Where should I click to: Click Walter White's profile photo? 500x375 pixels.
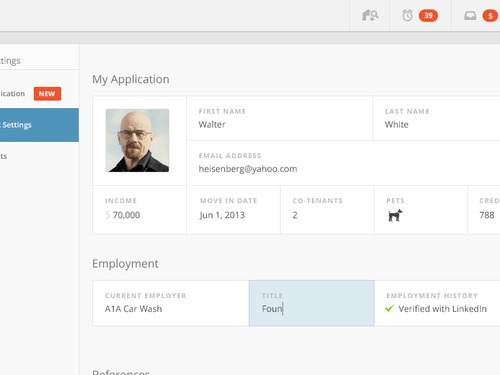(x=137, y=140)
